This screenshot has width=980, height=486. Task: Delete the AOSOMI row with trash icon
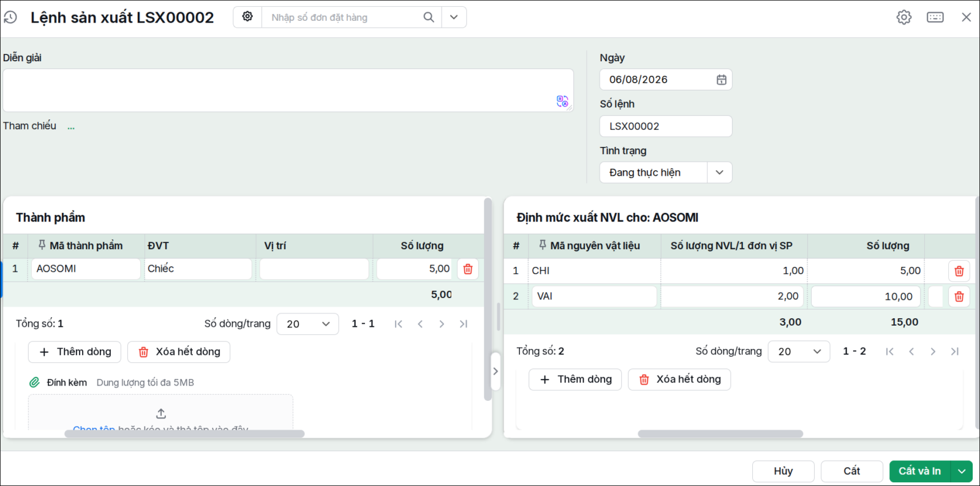click(468, 269)
